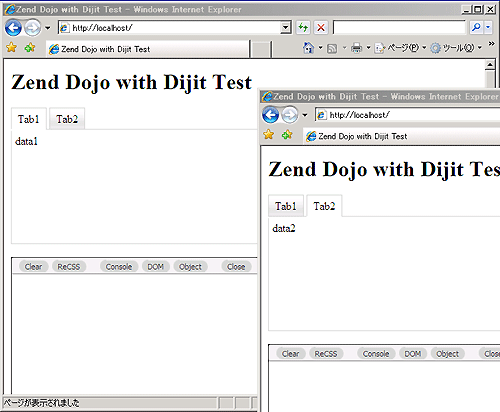Viewport: 500px width, 412px height.
Task: Open a new browser tab in rear window
Action: pyautogui.click(x=260, y=50)
